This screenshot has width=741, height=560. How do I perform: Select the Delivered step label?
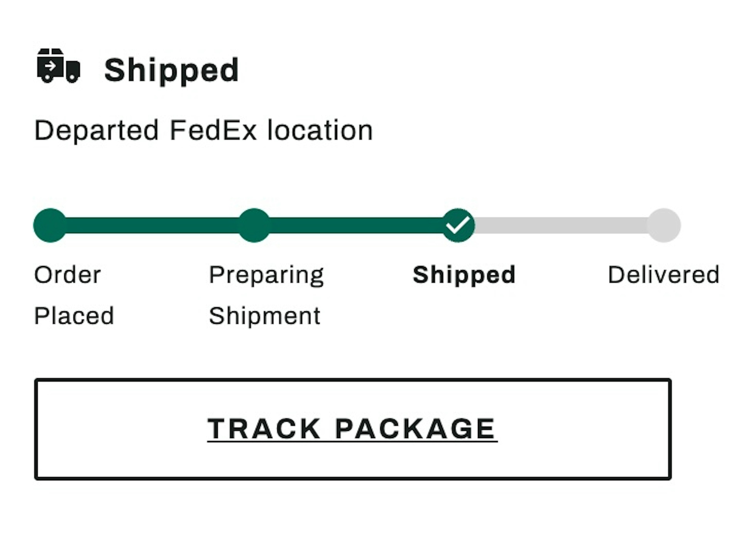[664, 275]
